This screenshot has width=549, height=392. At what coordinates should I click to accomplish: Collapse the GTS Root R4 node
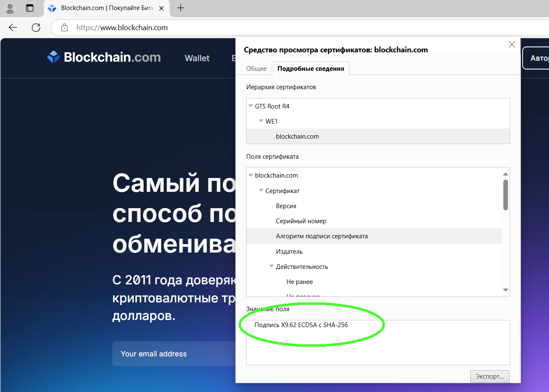pos(250,106)
